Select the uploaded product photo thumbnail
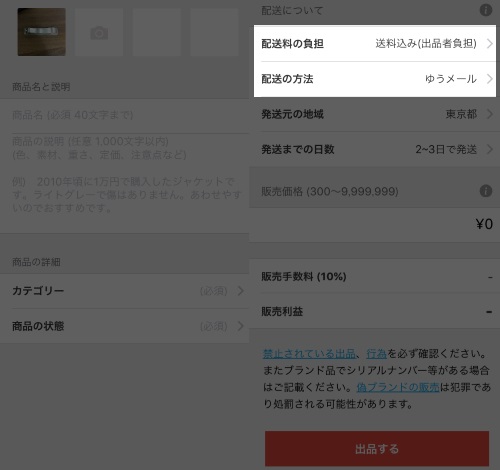 pyautogui.click(x=41, y=32)
